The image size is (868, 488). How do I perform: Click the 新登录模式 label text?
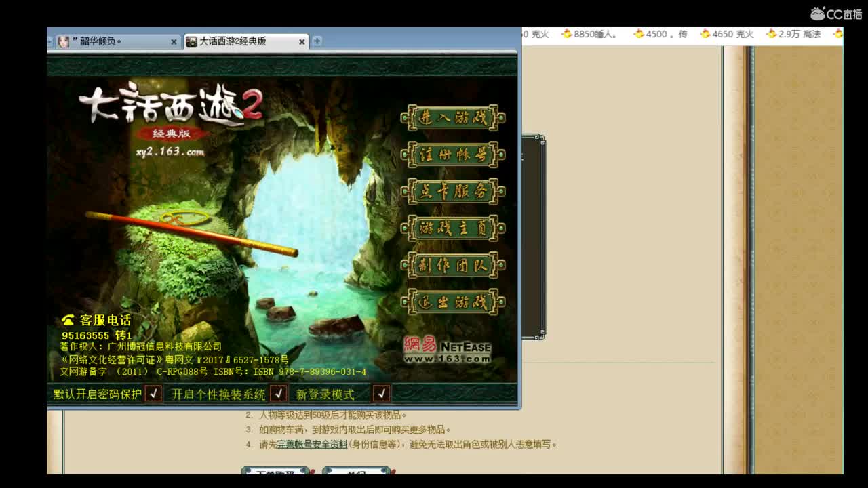click(x=325, y=394)
